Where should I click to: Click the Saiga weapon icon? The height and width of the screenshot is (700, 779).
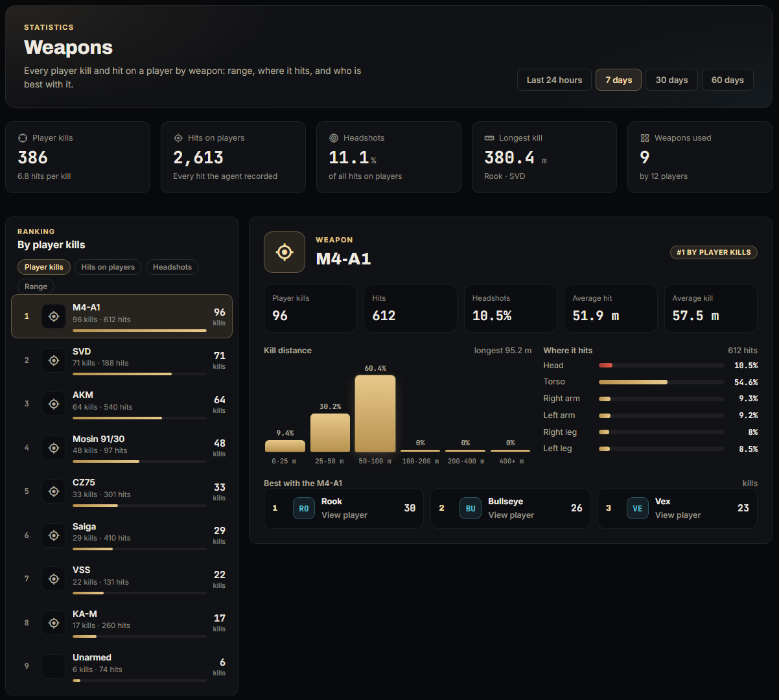point(54,535)
